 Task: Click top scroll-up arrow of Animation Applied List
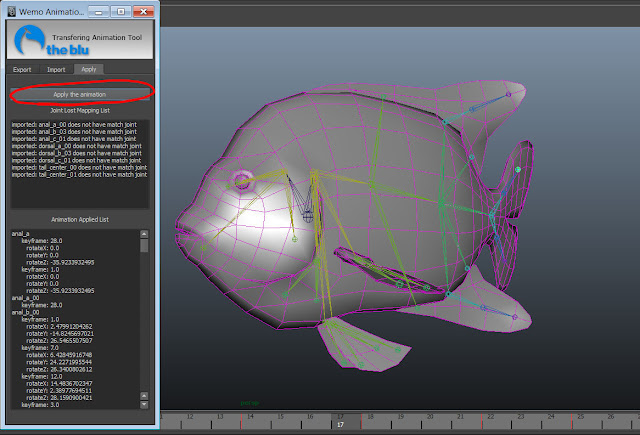click(144, 233)
